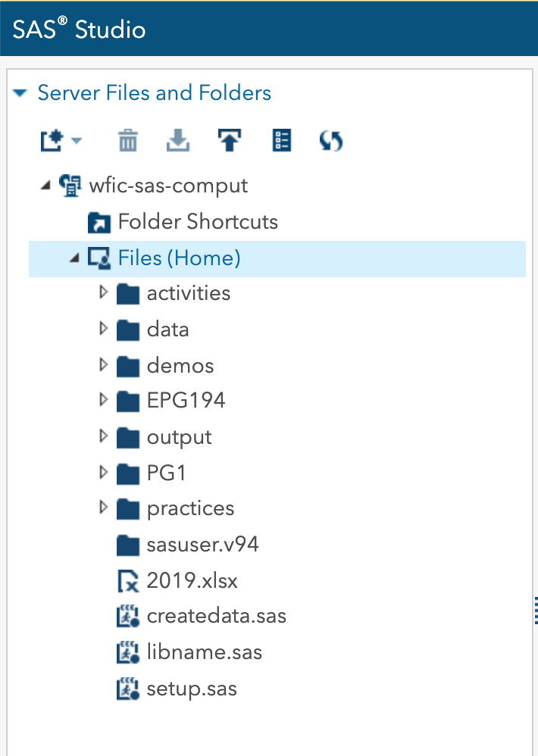Click the Refresh icon in toolbar
The image size is (538, 756).
tap(331, 141)
